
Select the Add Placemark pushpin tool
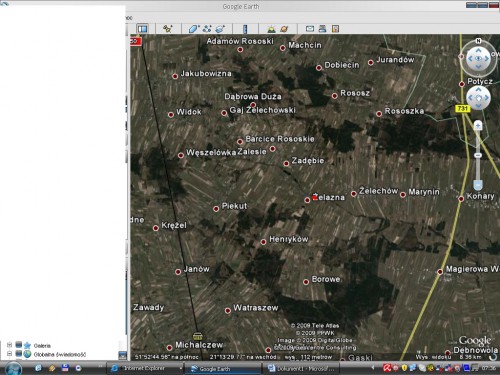168,29
